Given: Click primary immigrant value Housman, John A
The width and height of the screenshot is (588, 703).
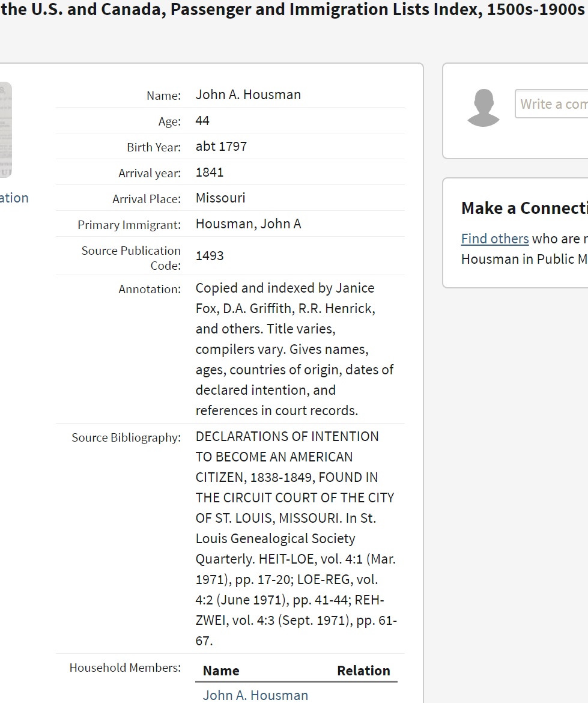Looking at the screenshot, I should [248, 224].
